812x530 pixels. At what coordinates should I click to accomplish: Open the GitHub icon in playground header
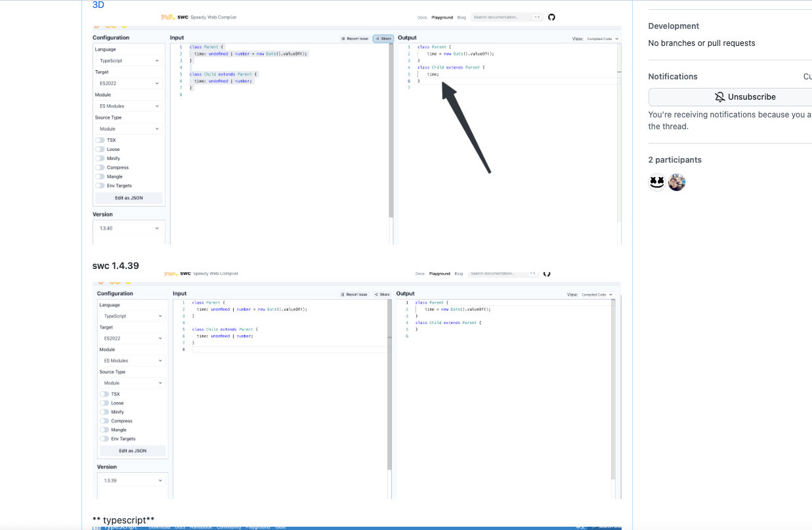click(551, 17)
